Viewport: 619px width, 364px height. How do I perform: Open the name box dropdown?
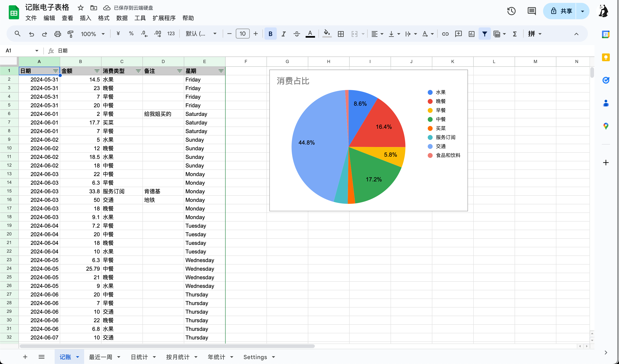point(37,51)
